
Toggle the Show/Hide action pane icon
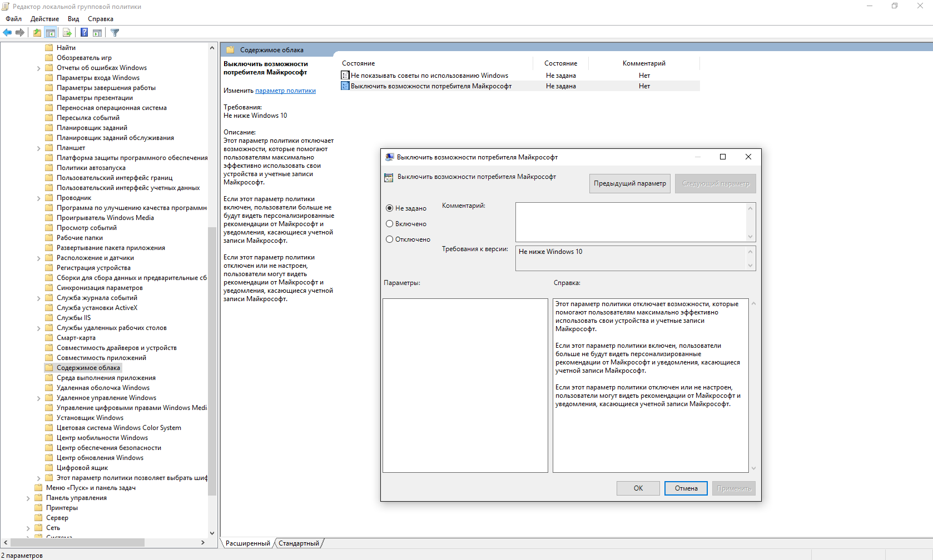click(x=97, y=33)
